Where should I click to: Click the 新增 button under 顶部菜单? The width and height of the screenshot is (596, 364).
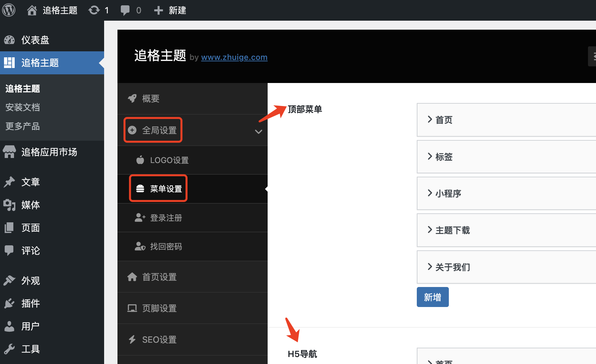(432, 297)
